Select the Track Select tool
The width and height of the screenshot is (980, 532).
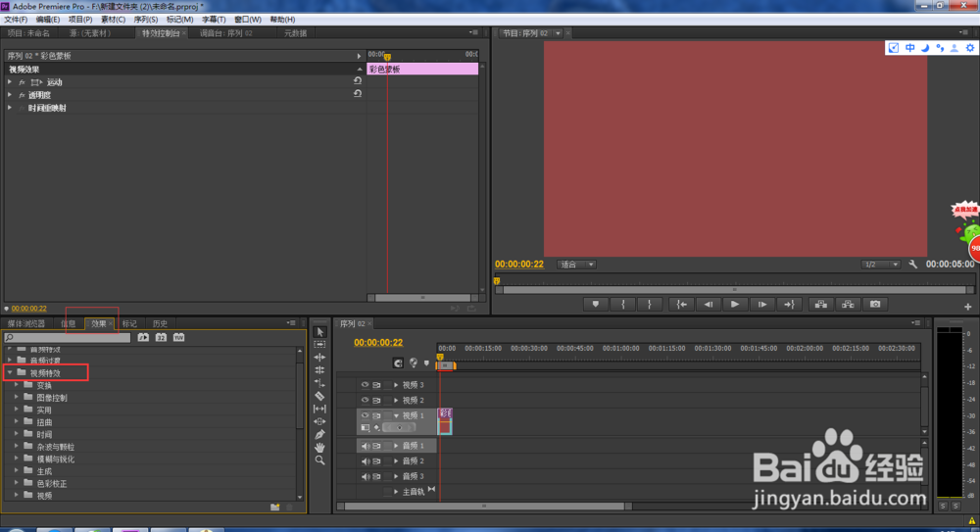[320, 345]
